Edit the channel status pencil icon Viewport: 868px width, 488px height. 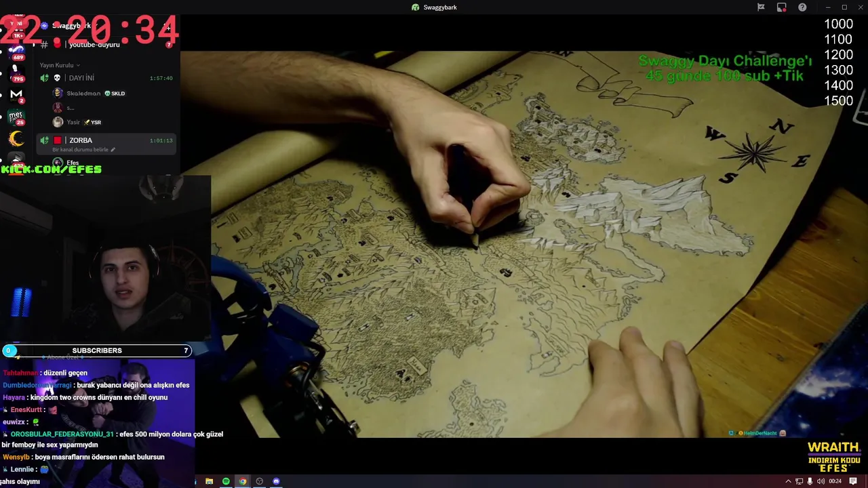click(x=113, y=149)
